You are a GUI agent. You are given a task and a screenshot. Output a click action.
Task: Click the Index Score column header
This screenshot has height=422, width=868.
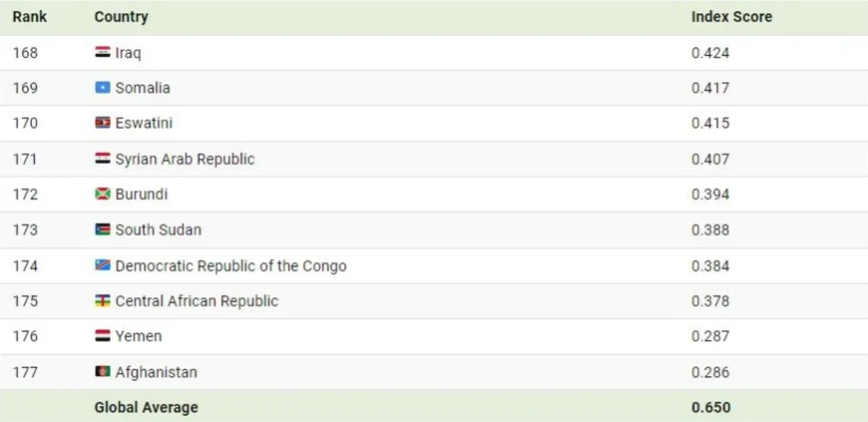pyautogui.click(x=731, y=17)
